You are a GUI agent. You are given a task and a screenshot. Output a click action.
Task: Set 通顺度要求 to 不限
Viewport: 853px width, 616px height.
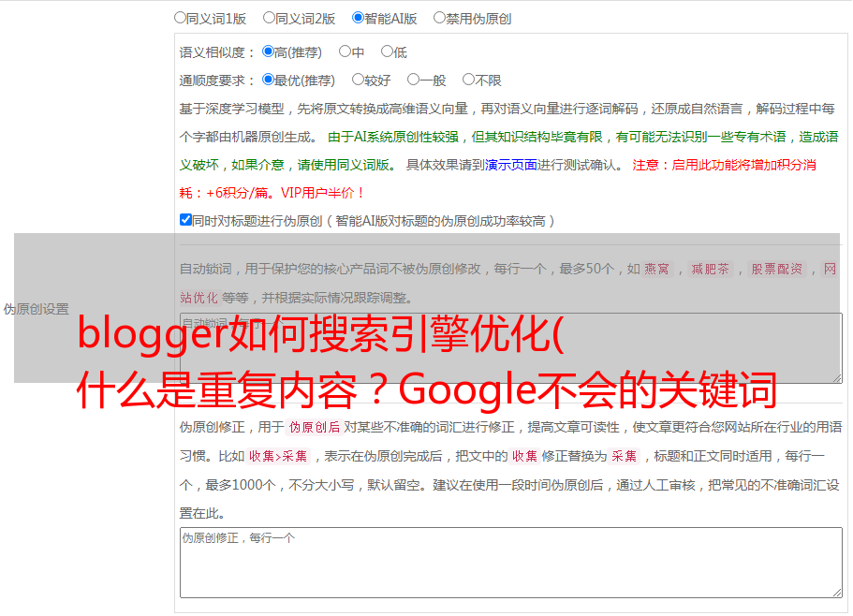(x=468, y=80)
